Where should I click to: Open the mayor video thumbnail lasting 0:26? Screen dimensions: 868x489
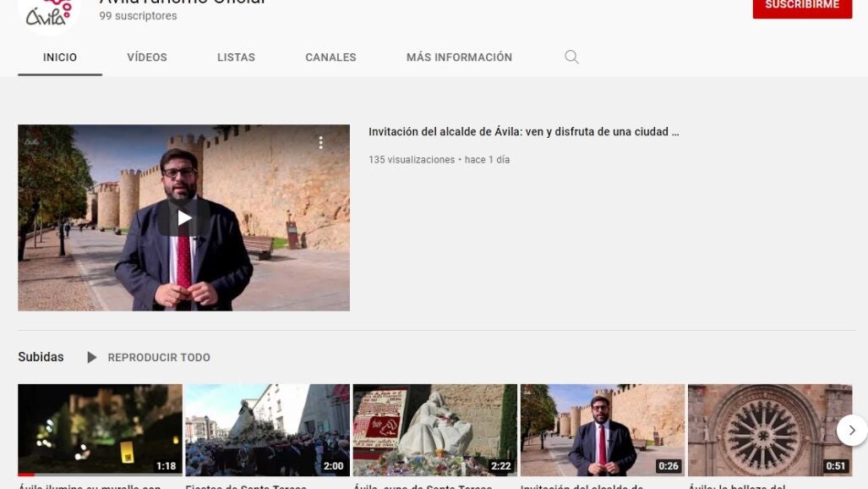click(602, 430)
